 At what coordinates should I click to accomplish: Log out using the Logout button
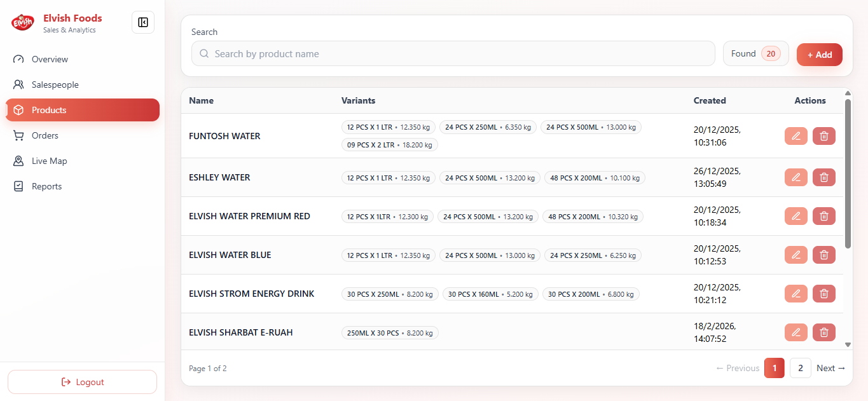tap(82, 382)
